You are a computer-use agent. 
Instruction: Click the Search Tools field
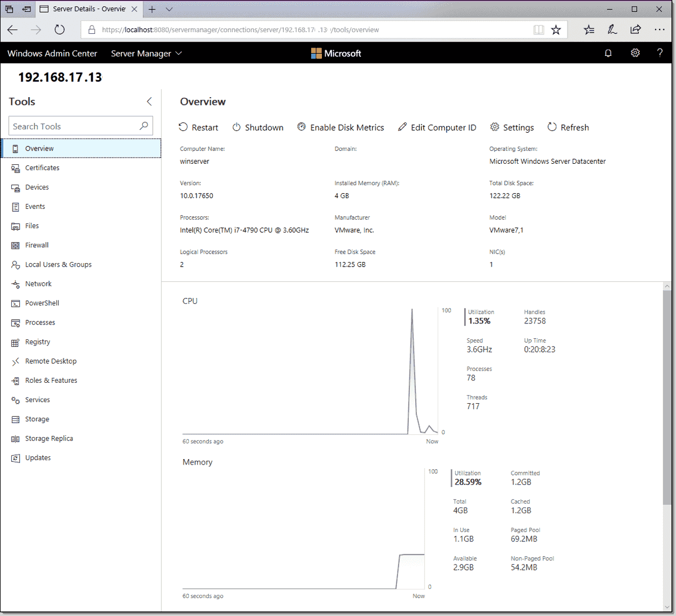[x=81, y=126]
